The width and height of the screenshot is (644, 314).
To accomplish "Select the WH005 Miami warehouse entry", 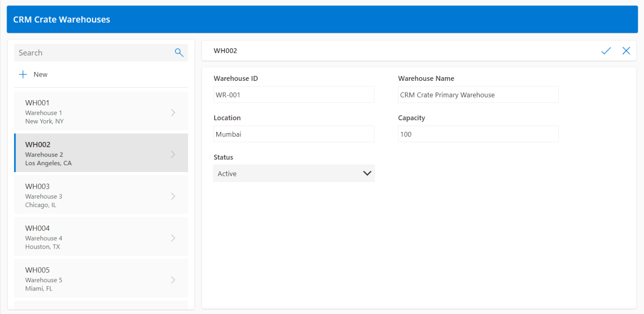I will click(x=84, y=279).
